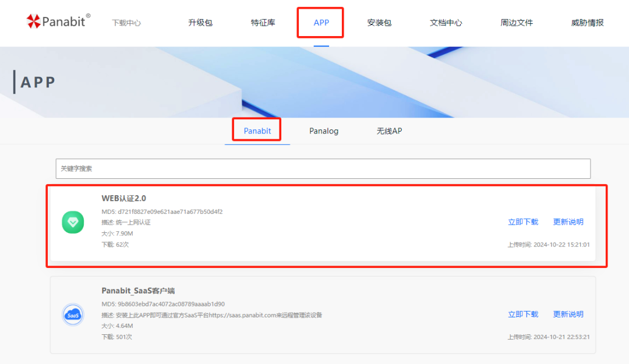629x364 pixels.
Task: Switch to the 无线AP tab
Action: point(389,131)
